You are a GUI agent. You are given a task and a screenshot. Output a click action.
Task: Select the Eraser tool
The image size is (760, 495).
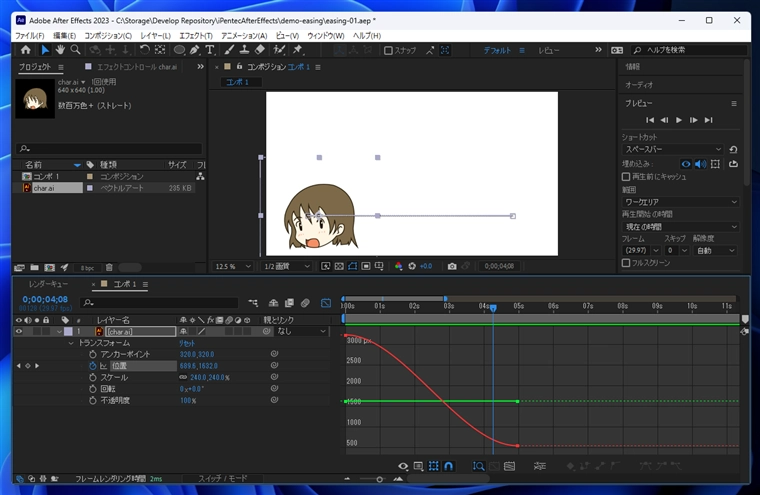point(260,49)
